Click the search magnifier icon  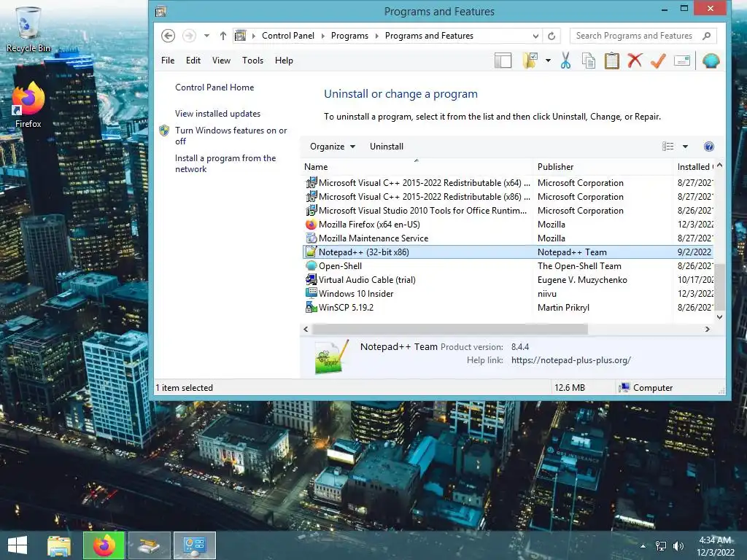tap(706, 36)
